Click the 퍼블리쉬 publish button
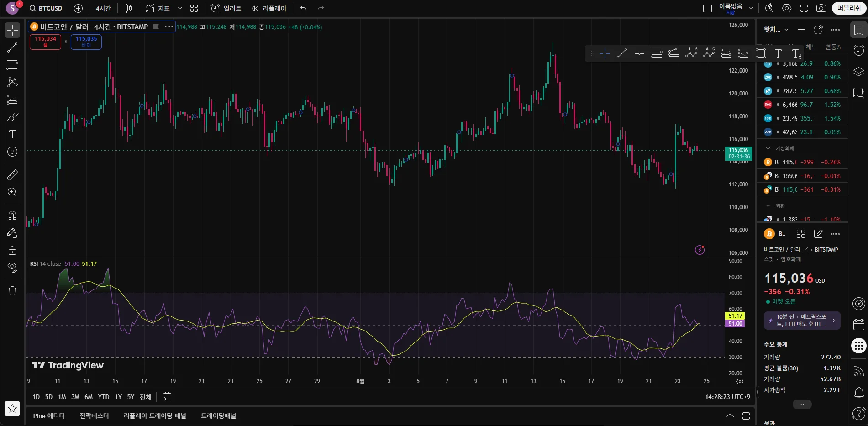 pos(848,8)
